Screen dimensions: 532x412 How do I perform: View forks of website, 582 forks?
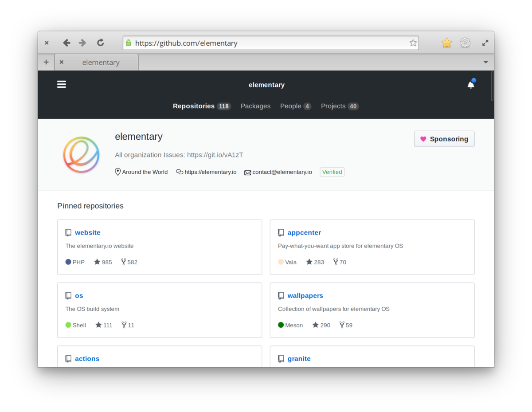pos(129,262)
